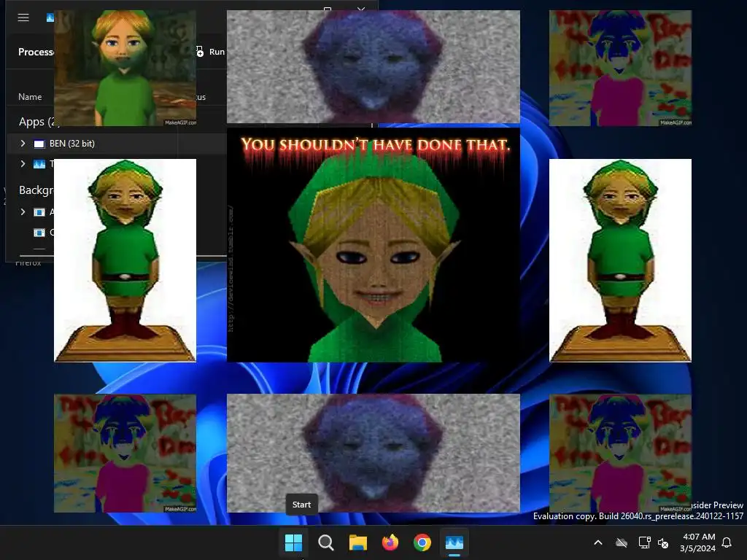Viewport: 747px width, 560px height.
Task: Open Firefox from the taskbar
Action: (390, 542)
